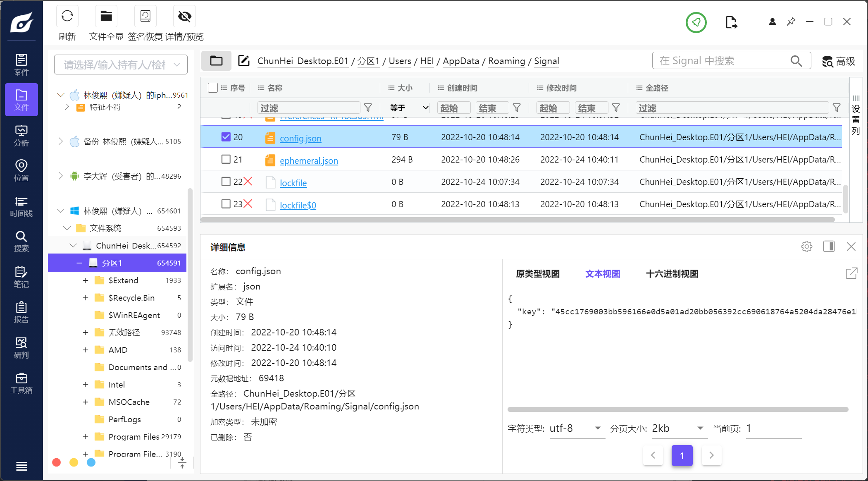This screenshot has width=868, height=481.
Task: Click the edit path pencil icon
Action: pyautogui.click(x=244, y=61)
